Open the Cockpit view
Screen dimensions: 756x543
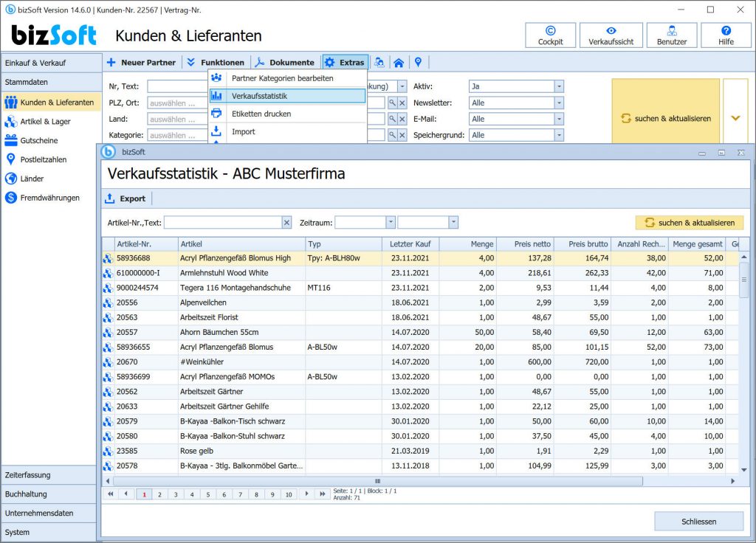(550, 35)
